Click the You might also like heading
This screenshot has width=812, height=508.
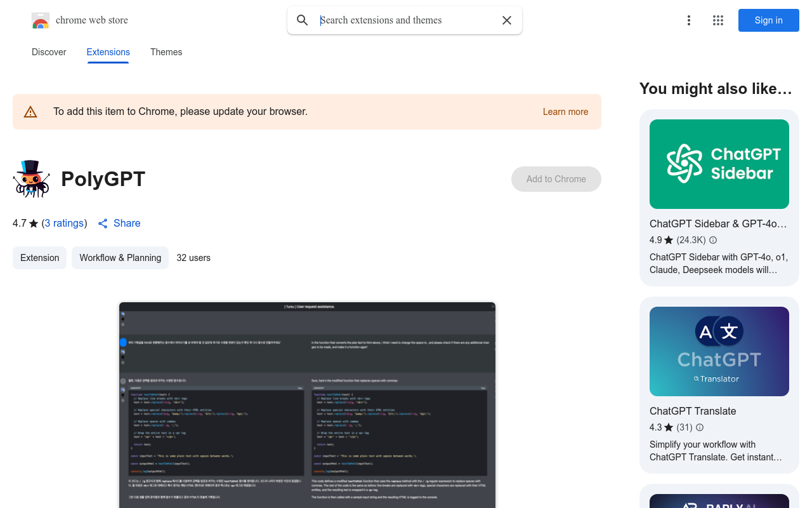[716, 89]
